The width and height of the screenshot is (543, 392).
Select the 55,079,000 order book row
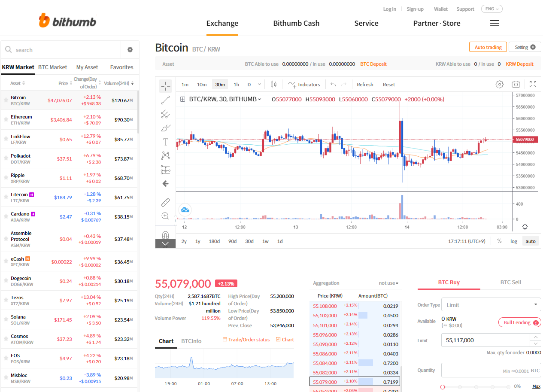point(355,382)
